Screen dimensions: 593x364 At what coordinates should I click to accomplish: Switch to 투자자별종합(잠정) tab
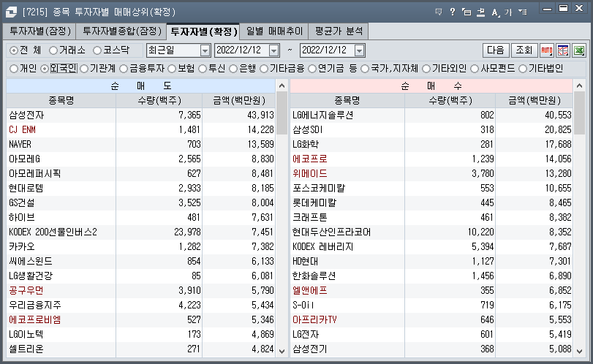click(x=122, y=31)
